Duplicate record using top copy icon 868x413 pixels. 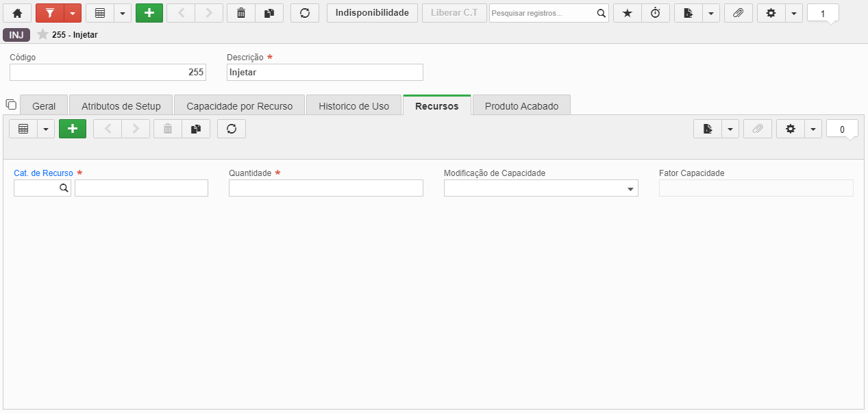269,13
